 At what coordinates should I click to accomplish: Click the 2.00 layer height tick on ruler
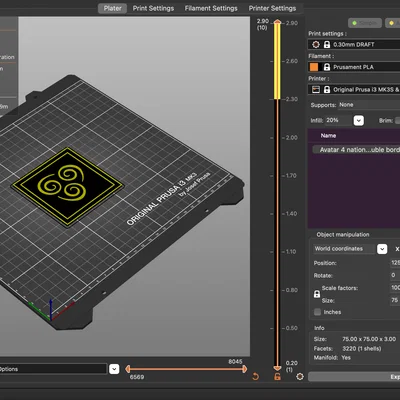click(x=291, y=138)
